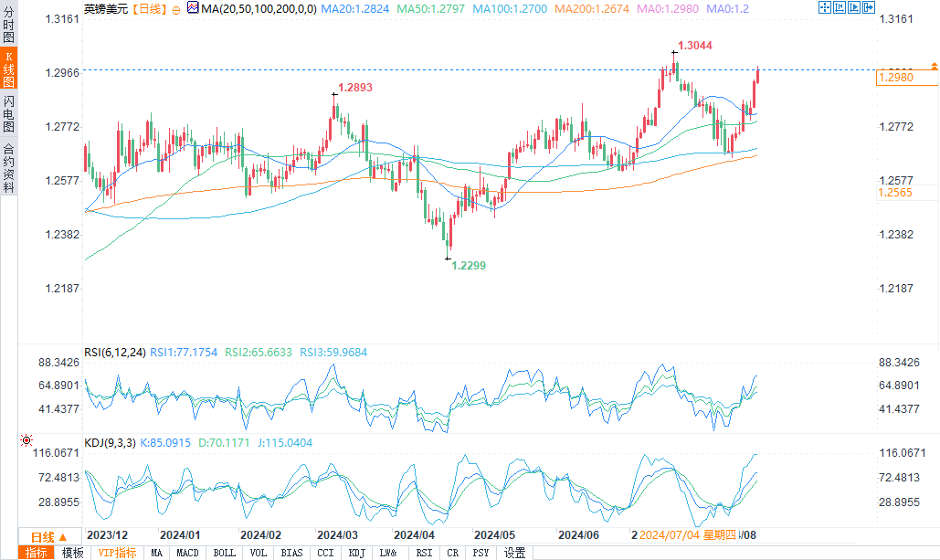Click the jump-to-start chart axis icon

[x=840, y=7]
